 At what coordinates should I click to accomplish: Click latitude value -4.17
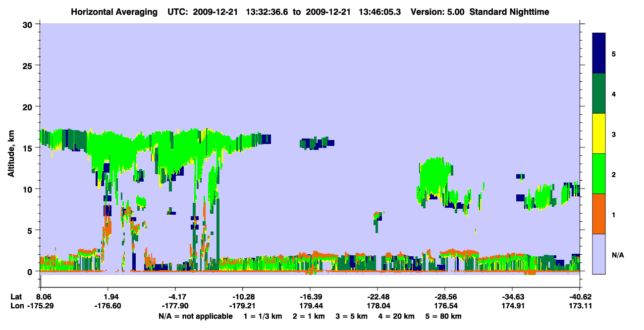pos(175,297)
